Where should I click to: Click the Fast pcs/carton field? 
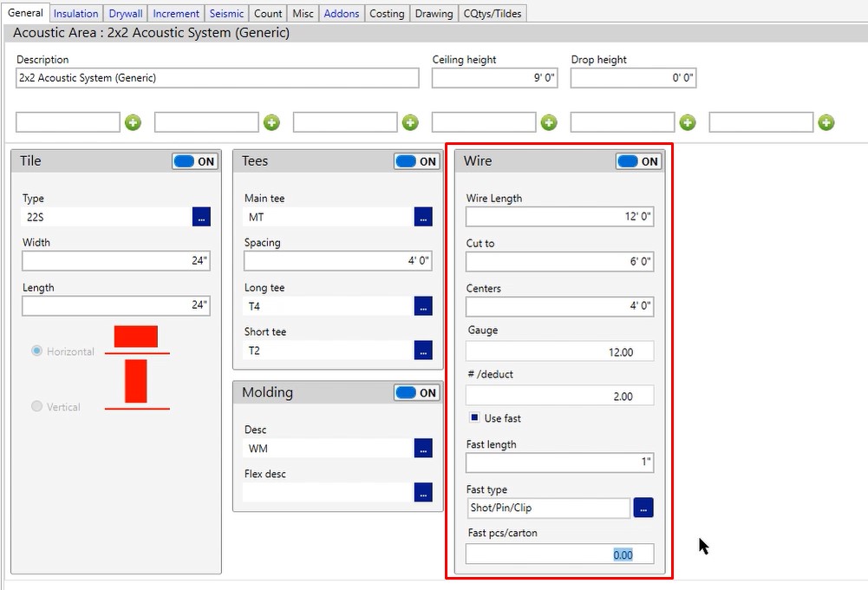[559, 554]
